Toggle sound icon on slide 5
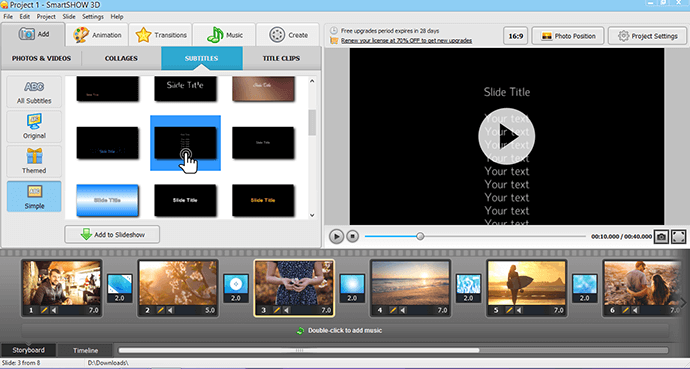The width and height of the screenshot is (690, 369). (519, 310)
